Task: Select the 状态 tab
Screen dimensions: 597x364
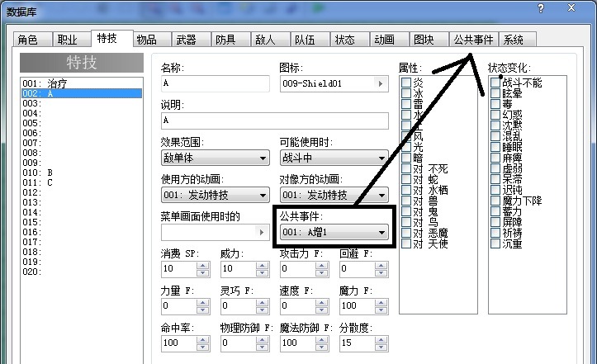Action: (348, 40)
